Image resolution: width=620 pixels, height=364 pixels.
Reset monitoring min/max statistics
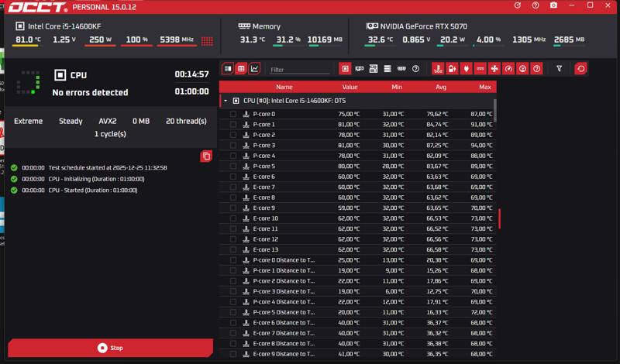click(x=580, y=68)
